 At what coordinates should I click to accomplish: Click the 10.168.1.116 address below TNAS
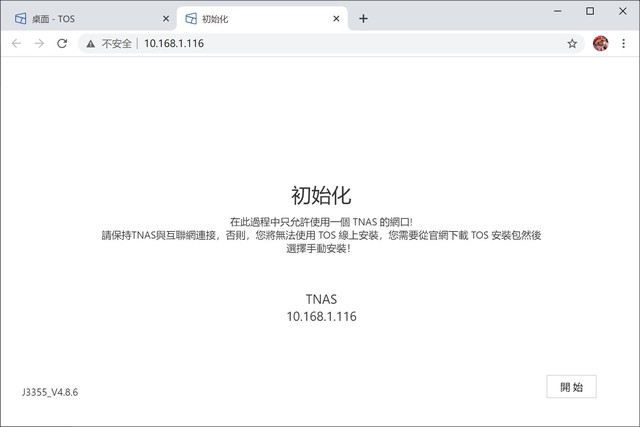pos(321,316)
